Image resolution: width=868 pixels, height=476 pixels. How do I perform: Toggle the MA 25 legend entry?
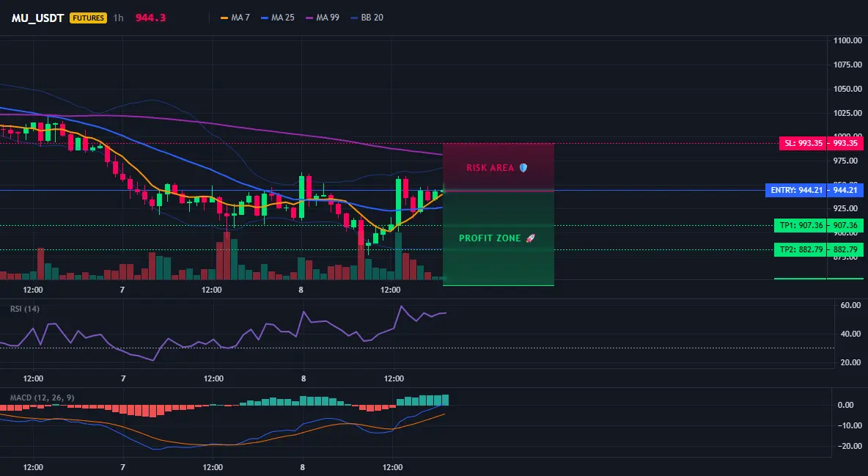[x=278, y=18]
